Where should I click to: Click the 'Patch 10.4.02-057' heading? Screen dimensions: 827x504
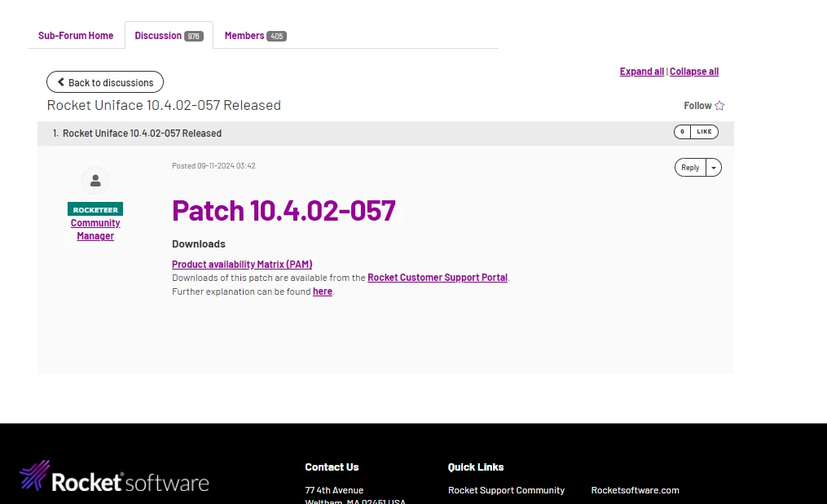(x=284, y=211)
